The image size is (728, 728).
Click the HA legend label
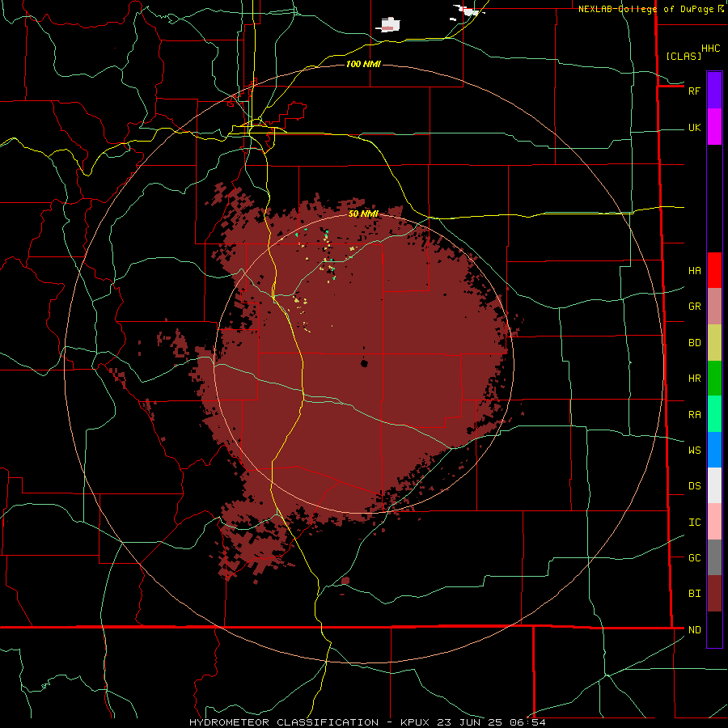click(694, 271)
